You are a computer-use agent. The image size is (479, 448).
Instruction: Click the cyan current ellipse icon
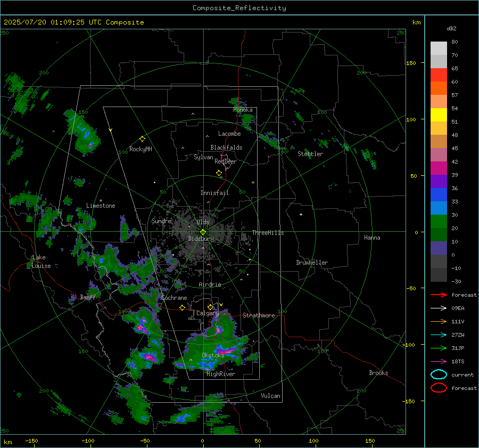(439, 374)
